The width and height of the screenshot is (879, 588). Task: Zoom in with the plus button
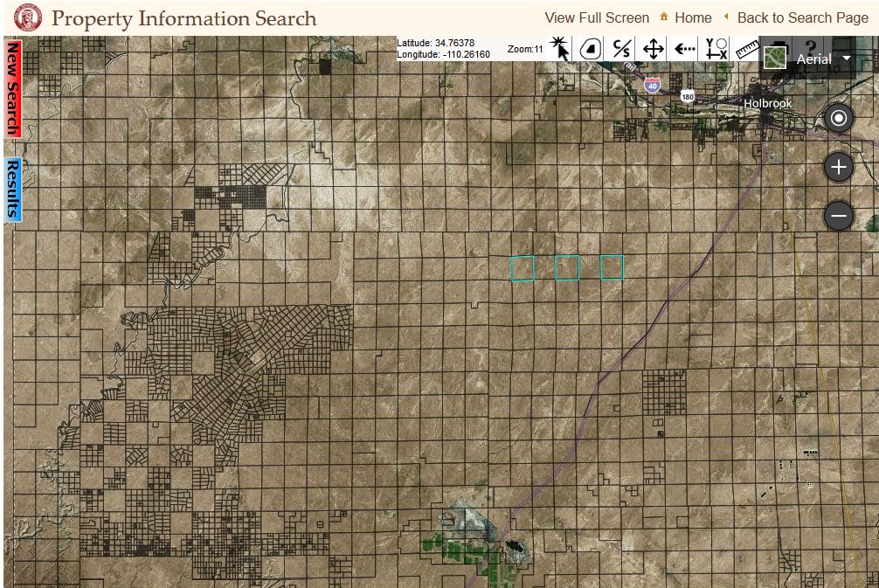tap(839, 167)
